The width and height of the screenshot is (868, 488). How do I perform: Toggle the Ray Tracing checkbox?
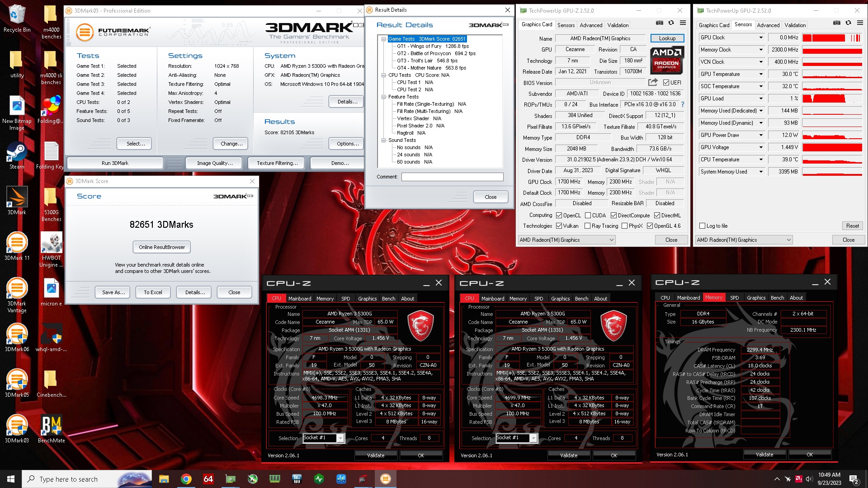[x=588, y=226]
